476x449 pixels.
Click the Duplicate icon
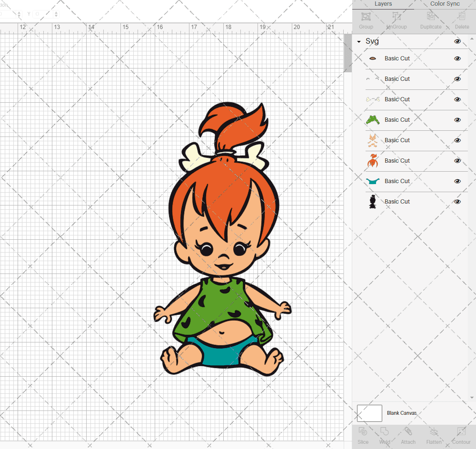tap(430, 17)
